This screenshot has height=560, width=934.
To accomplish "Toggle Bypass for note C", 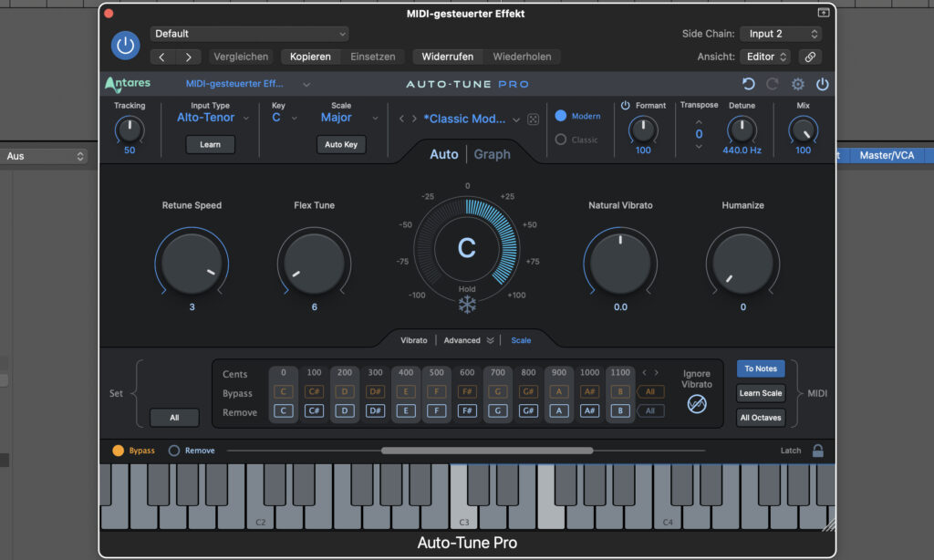I will pos(284,391).
